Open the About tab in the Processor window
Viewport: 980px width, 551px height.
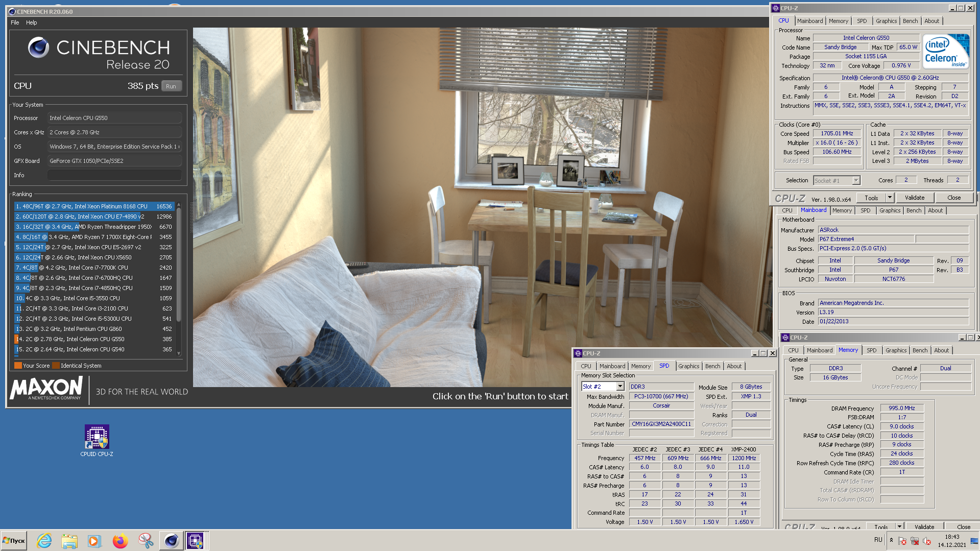(x=931, y=21)
